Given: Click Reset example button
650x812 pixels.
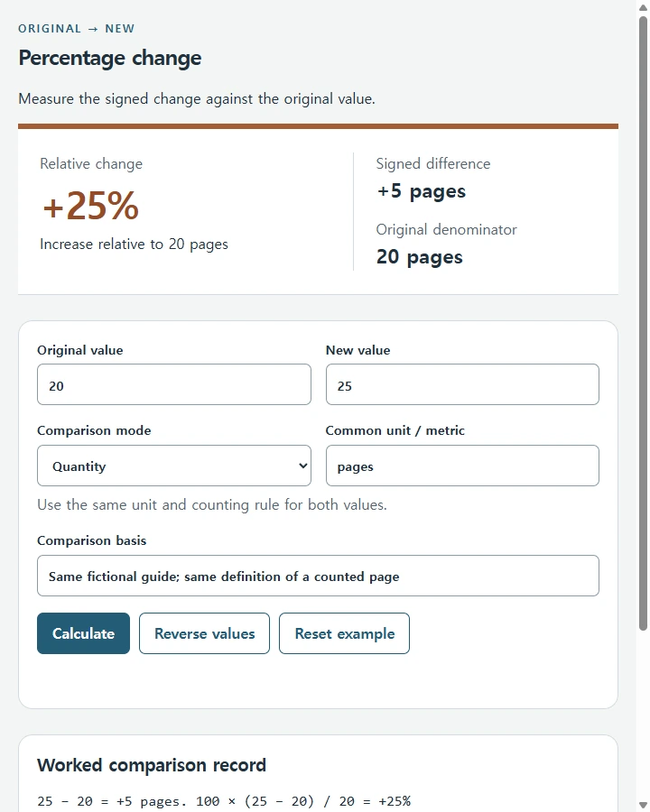Looking at the screenshot, I should pyautogui.click(x=344, y=633).
